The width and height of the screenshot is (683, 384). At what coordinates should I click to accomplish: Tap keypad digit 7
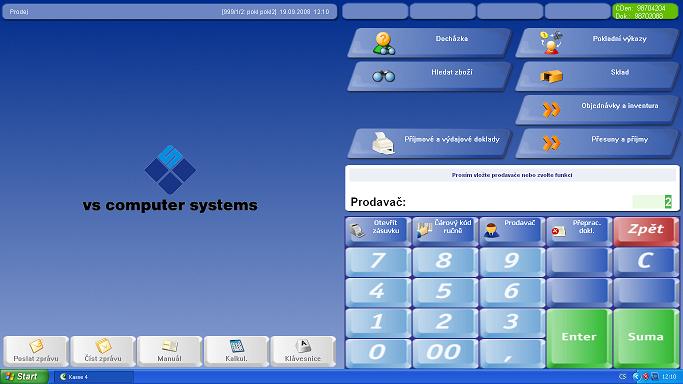(378, 262)
